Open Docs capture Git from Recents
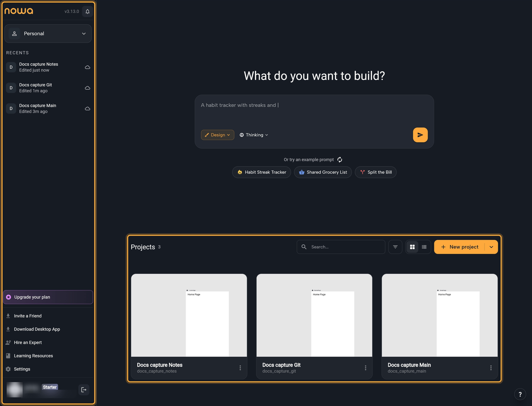The height and width of the screenshot is (406, 532). pos(48,88)
